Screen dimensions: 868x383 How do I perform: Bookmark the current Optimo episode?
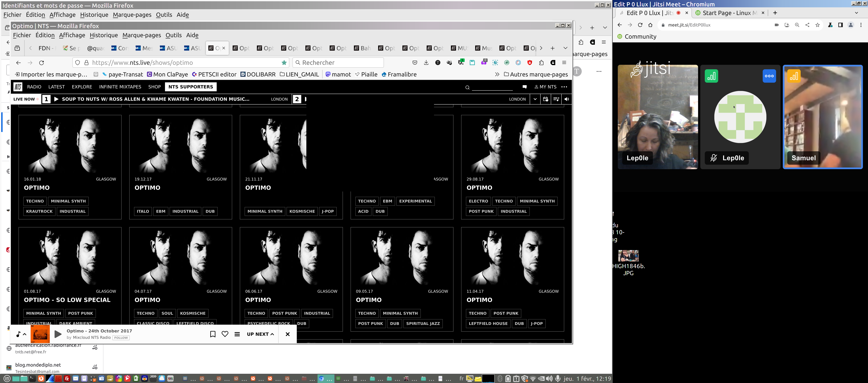tap(213, 334)
